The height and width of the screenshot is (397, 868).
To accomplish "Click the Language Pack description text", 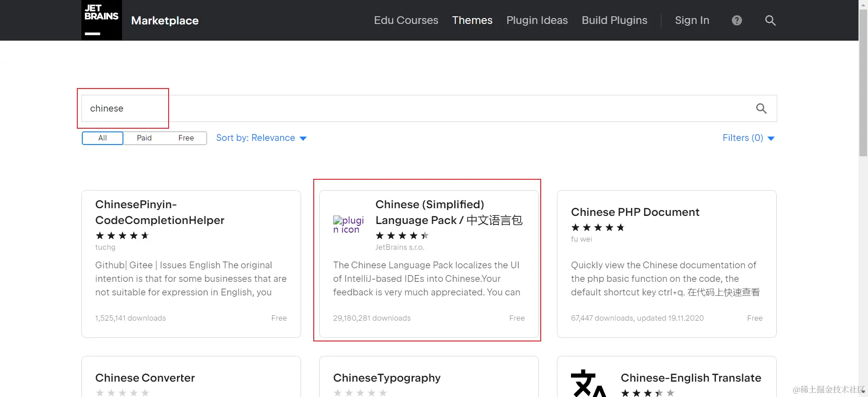I will coord(427,279).
